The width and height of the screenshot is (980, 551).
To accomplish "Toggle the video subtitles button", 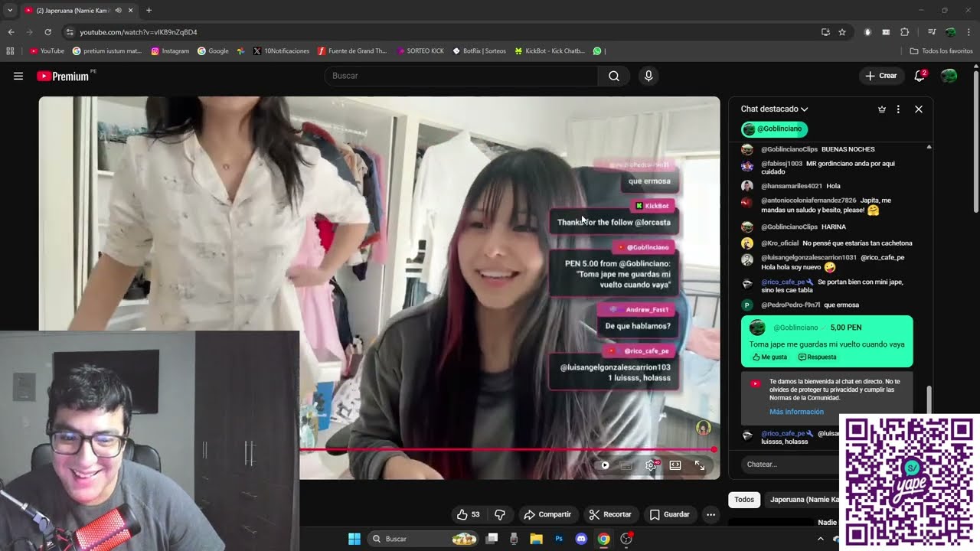I will click(x=626, y=465).
